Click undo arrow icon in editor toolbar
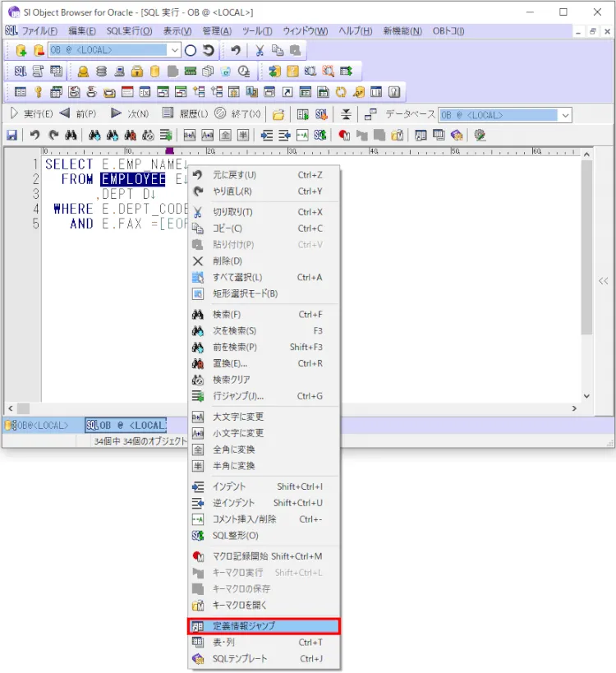 pos(34,136)
